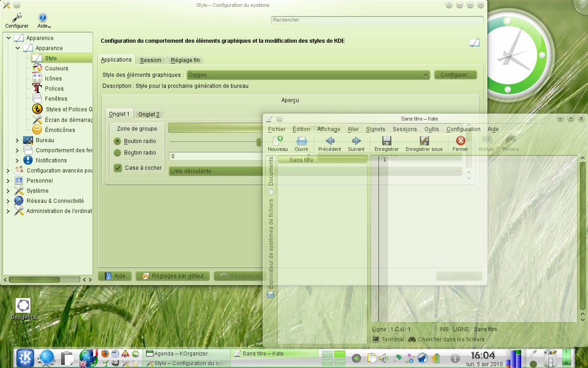Open Écran de démarrage settings

point(68,120)
